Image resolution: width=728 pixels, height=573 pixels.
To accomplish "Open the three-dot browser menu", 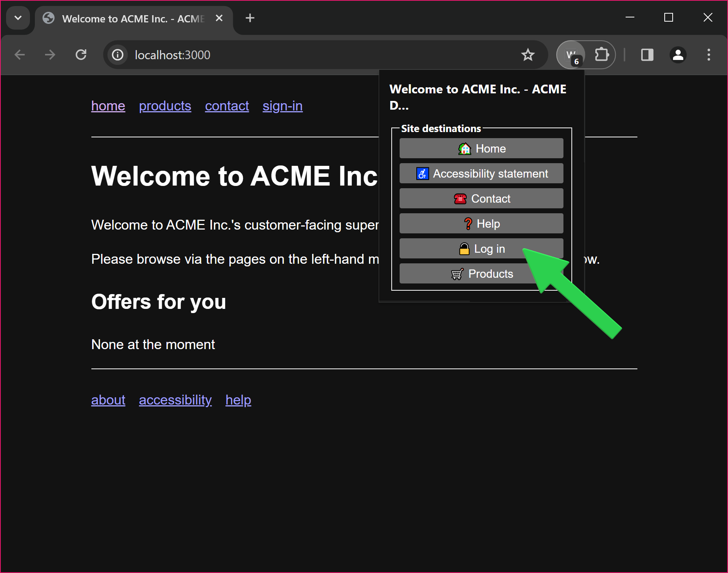I will pos(709,55).
